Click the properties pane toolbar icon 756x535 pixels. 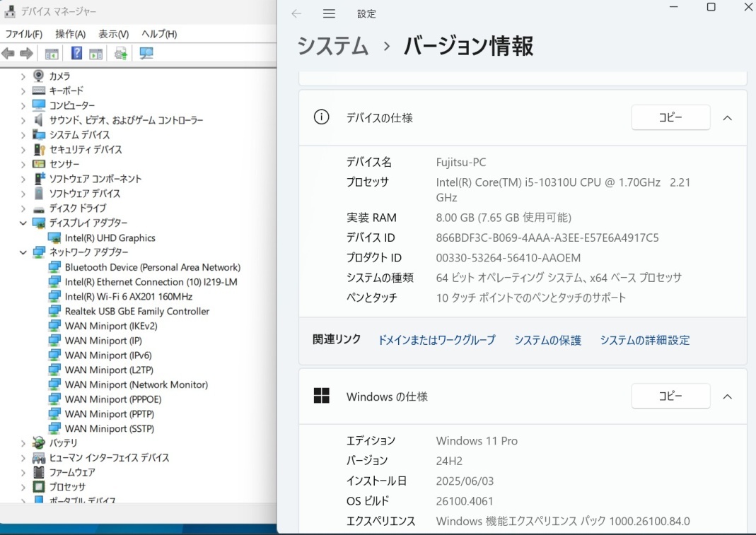[x=96, y=54]
